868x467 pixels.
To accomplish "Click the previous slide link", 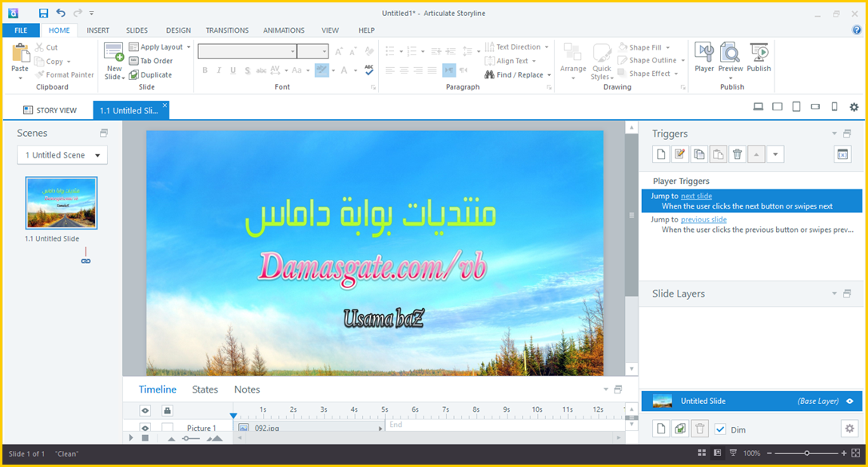I will click(703, 219).
